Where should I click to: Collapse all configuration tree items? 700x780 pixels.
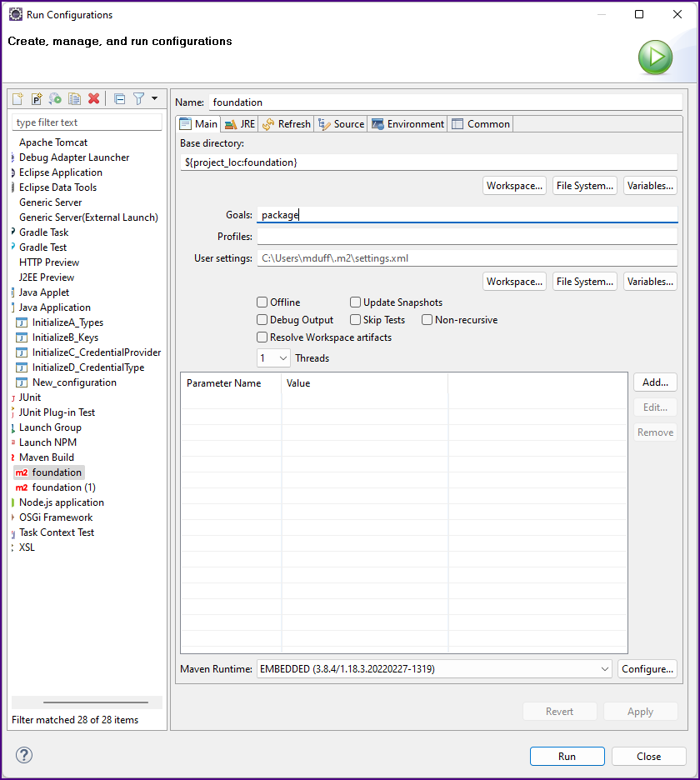tap(119, 98)
